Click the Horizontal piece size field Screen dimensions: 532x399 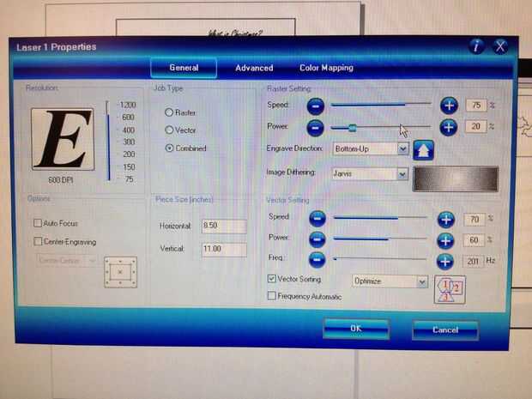(224, 226)
